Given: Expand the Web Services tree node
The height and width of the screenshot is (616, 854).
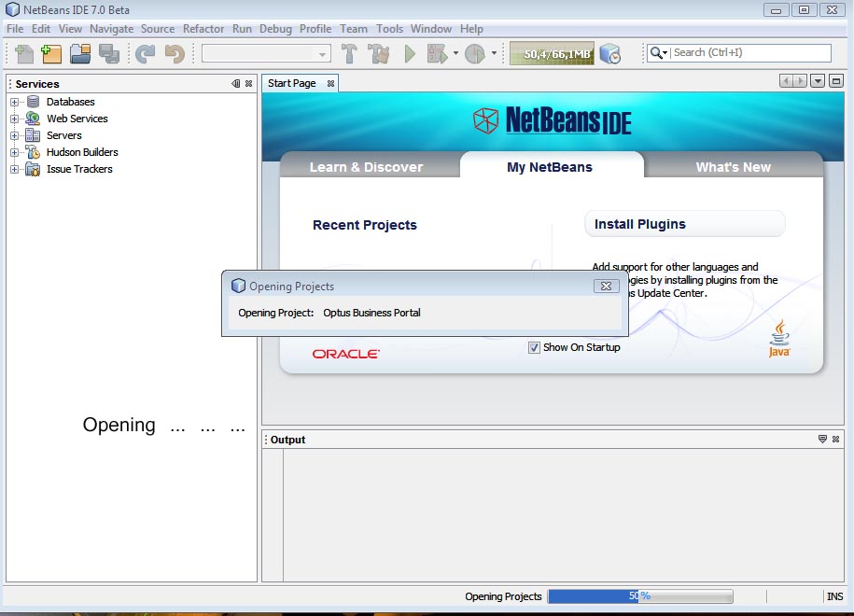Looking at the screenshot, I should tap(15, 119).
